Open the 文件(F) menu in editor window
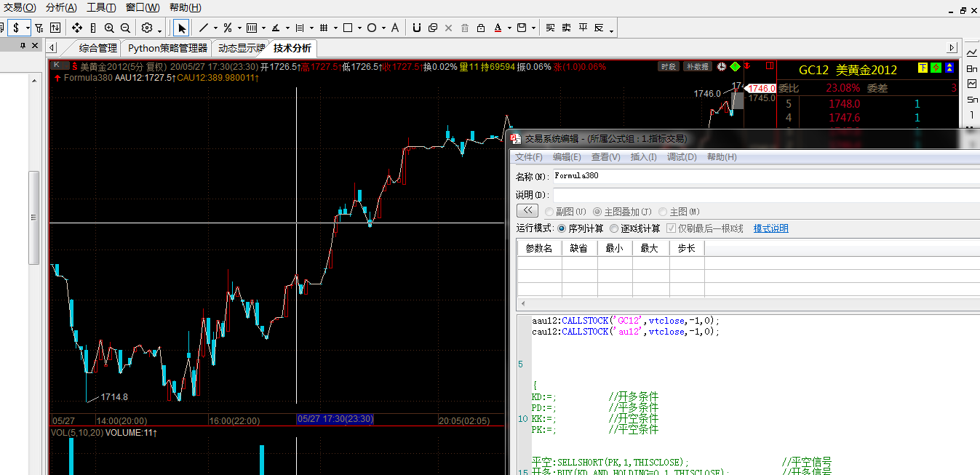The width and height of the screenshot is (980, 475). point(529,157)
